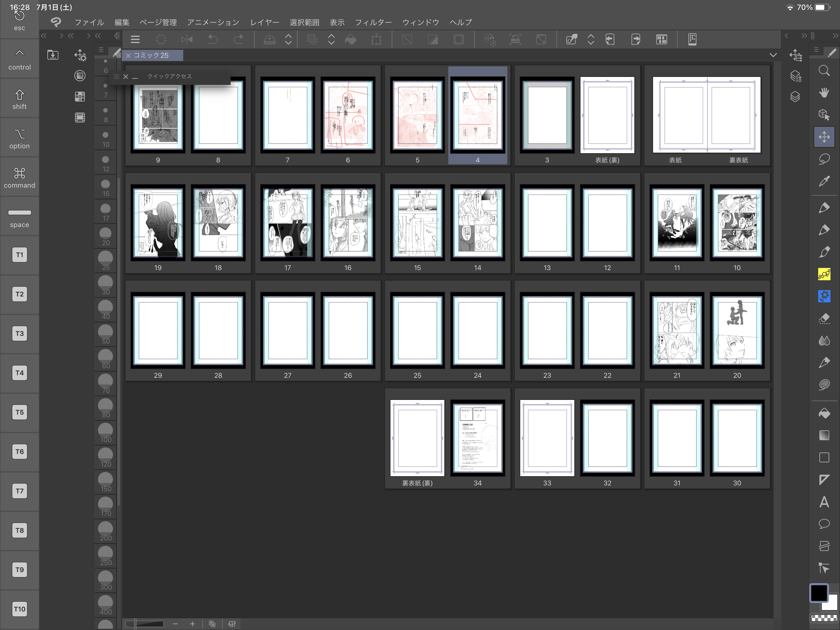
Task: Toggle the command modifier key
Action: click(x=19, y=177)
